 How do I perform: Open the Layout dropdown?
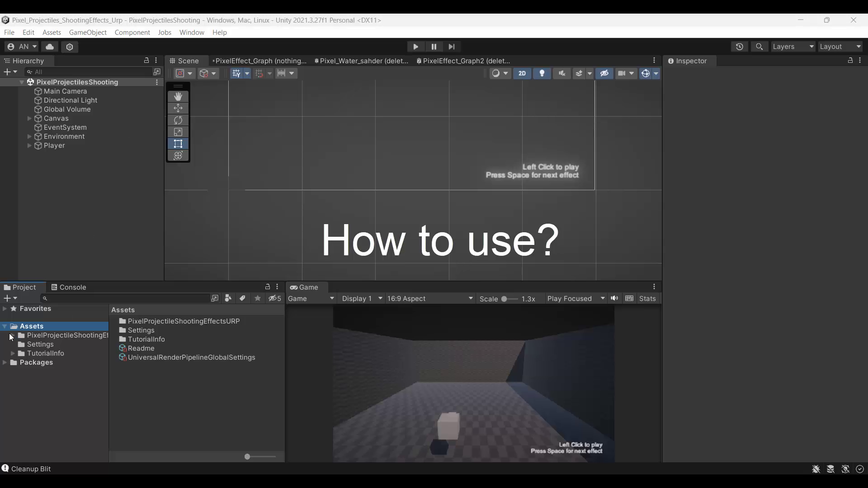pyautogui.click(x=840, y=47)
